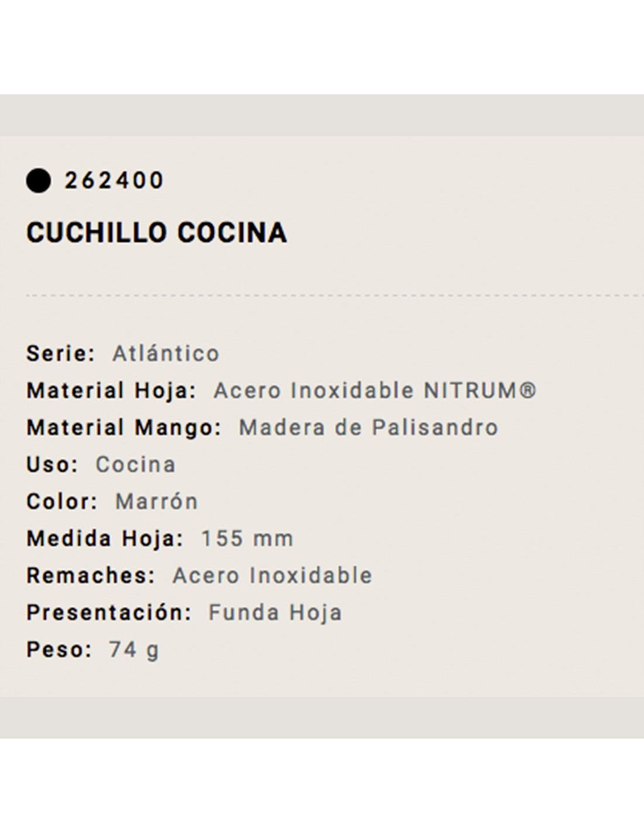Click the Serie label
Screen dimensions: 644x833
[x=60, y=354]
